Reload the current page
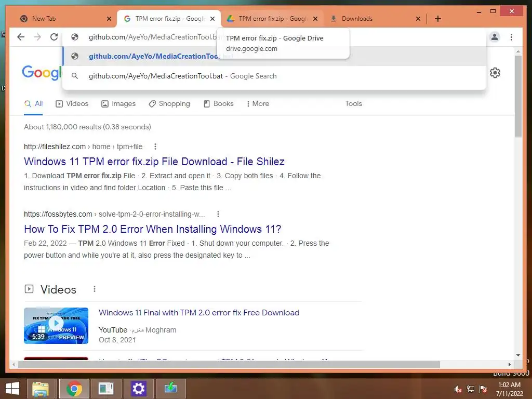 click(54, 37)
